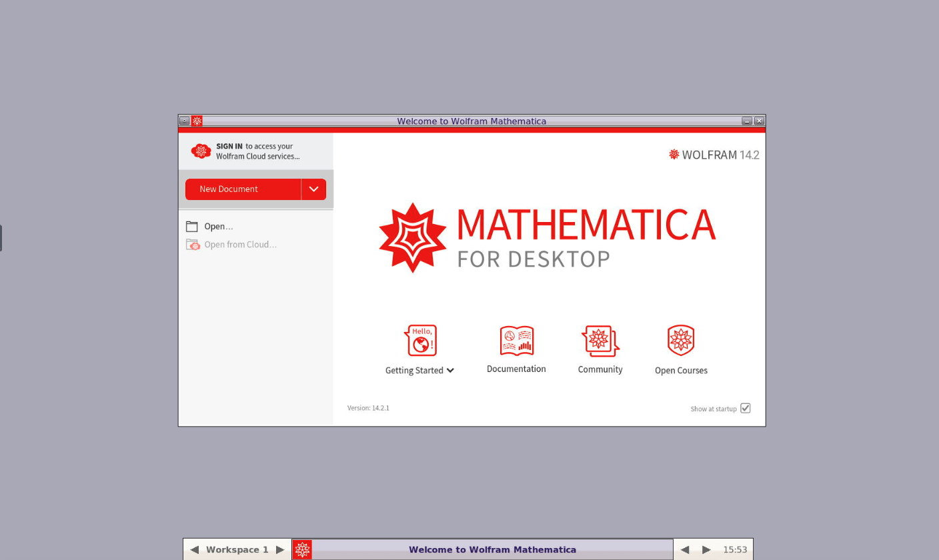The image size is (939, 560).
Task: Click the Workspace 1 label in taskbar
Action: 237,550
